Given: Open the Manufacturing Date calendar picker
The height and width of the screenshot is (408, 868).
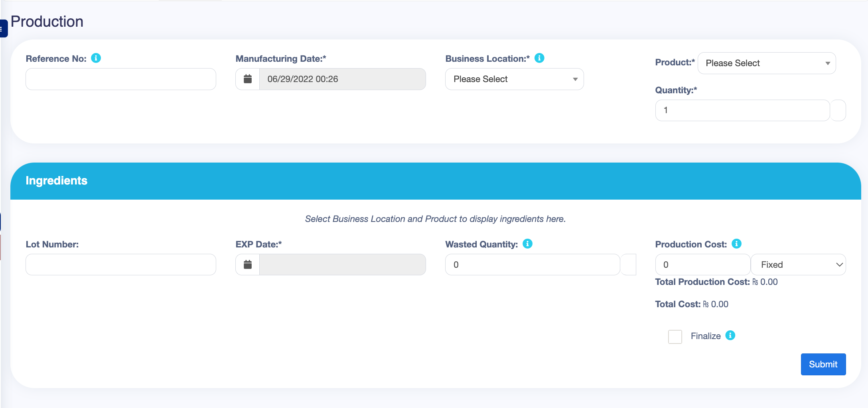Looking at the screenshot, I should 247,79.
